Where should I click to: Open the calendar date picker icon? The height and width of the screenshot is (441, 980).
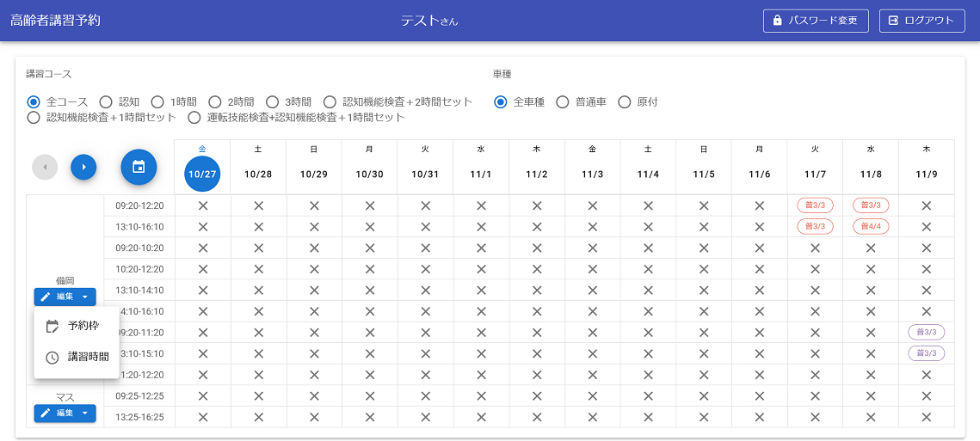[138, 167]
